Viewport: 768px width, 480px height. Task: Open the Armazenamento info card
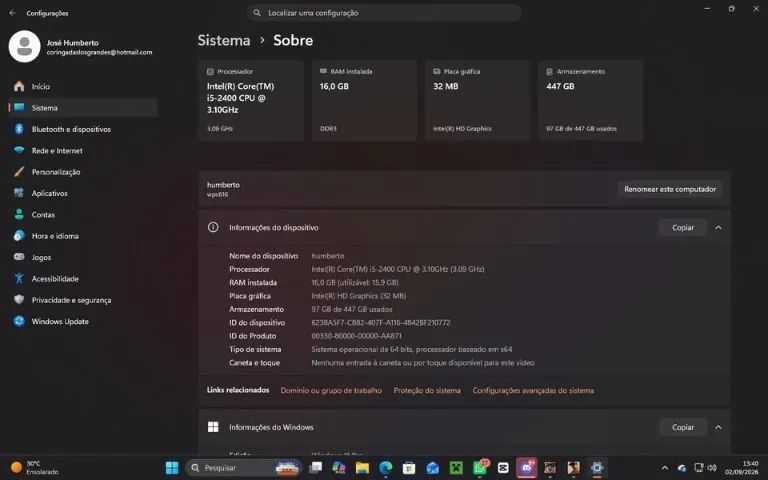pos(591,100)
